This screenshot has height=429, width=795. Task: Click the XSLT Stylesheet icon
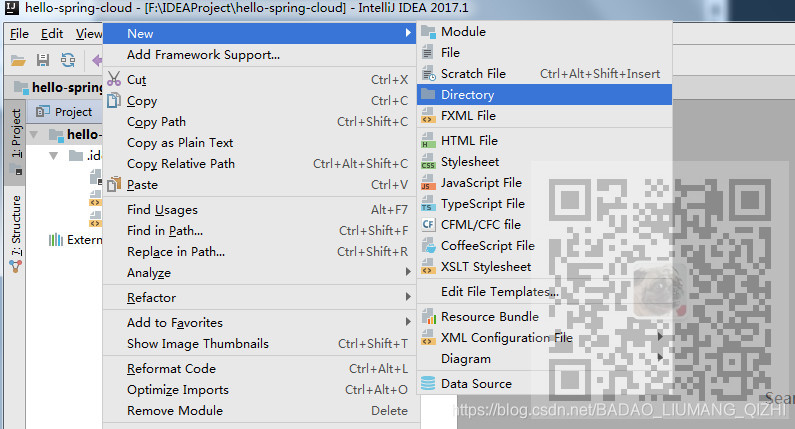[428, 267]
